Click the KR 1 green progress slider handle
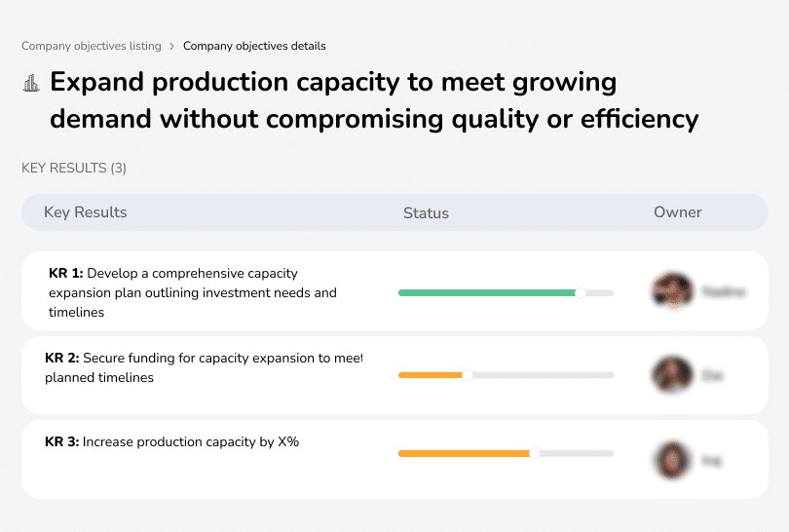 (x=581, y=292)
